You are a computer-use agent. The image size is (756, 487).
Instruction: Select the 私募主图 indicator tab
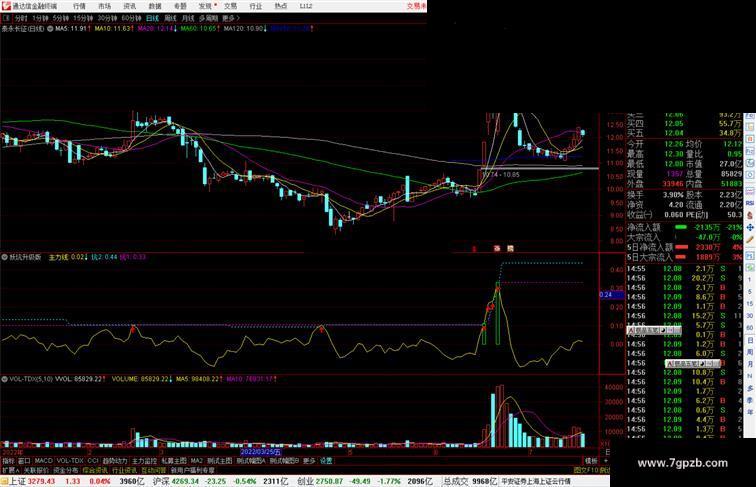pyautogui.click(x=174, y=461)
